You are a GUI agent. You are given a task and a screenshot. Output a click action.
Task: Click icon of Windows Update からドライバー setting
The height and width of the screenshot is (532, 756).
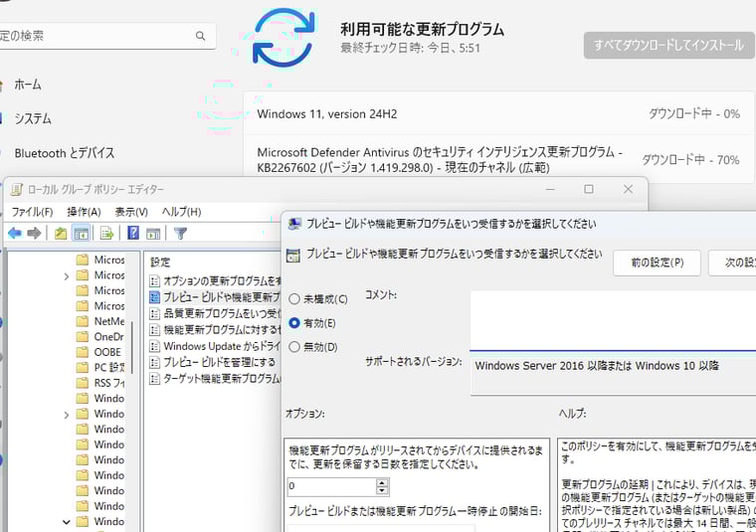(x=154, y=346)
